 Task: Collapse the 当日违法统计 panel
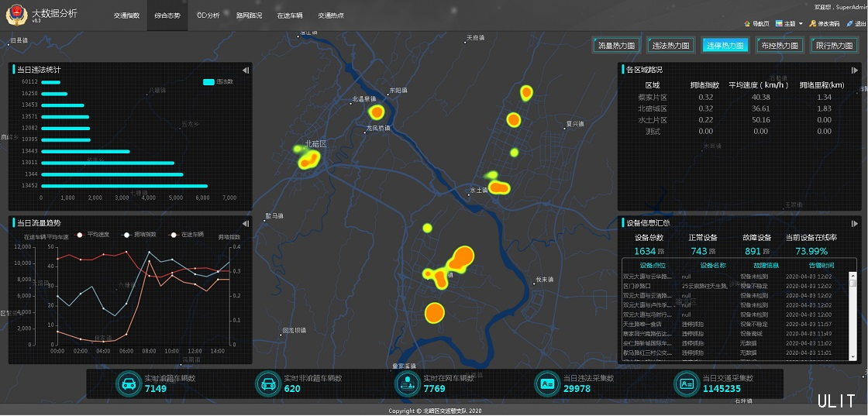(246, 70)
